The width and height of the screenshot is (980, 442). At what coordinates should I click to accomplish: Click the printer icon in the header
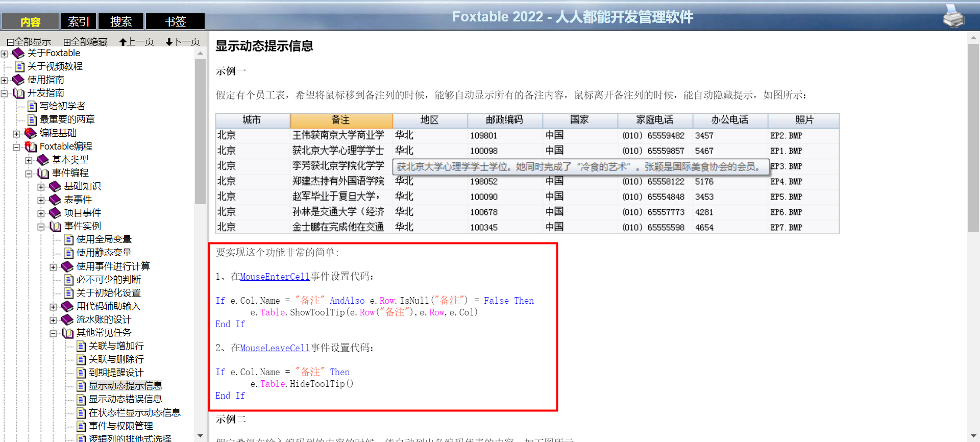coord(953,16)
